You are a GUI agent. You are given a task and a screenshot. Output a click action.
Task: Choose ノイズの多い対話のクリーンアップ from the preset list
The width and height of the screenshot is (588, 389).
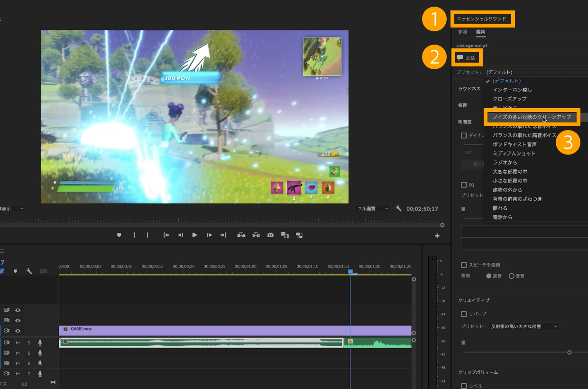(x=531, y=117)
